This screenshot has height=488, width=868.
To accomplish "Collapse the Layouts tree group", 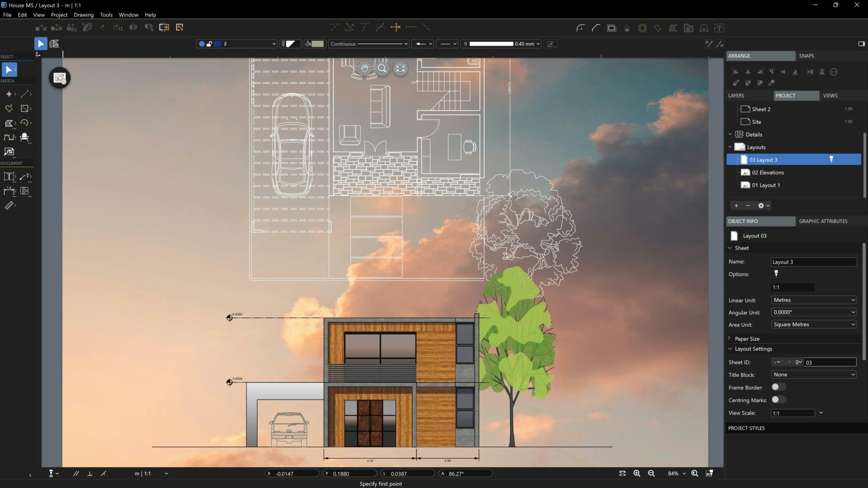I will [730, 146].
